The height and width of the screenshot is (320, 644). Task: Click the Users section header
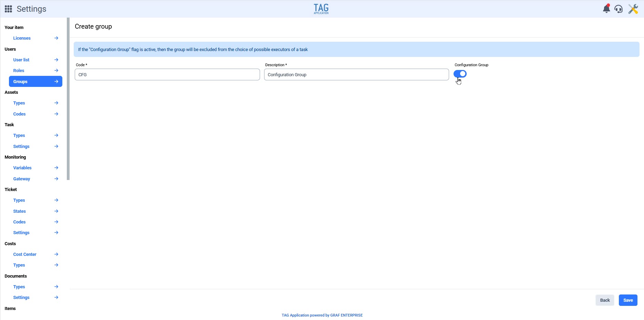tap(10, 49)
